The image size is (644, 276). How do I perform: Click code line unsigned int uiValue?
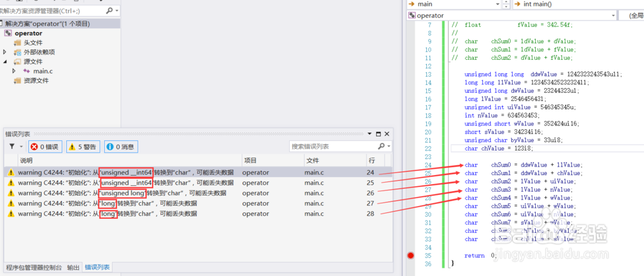coord(520,107)
